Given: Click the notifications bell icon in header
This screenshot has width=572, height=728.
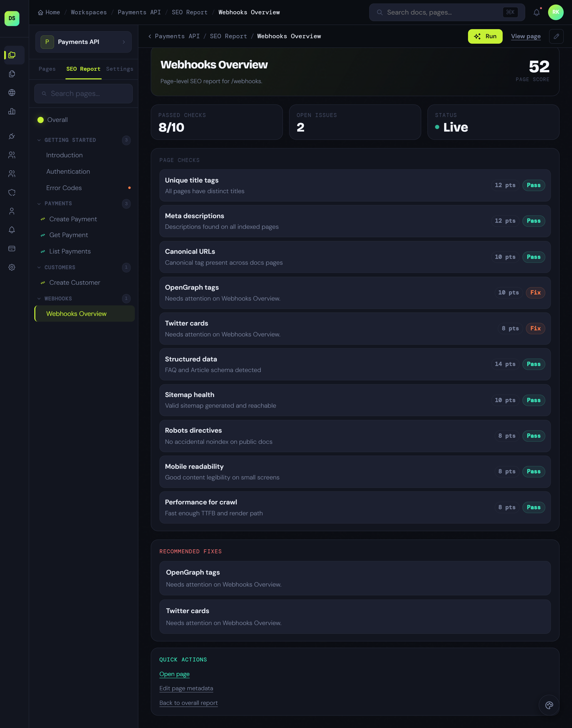Looking at the screenshot, I should [x=536, y=12].
